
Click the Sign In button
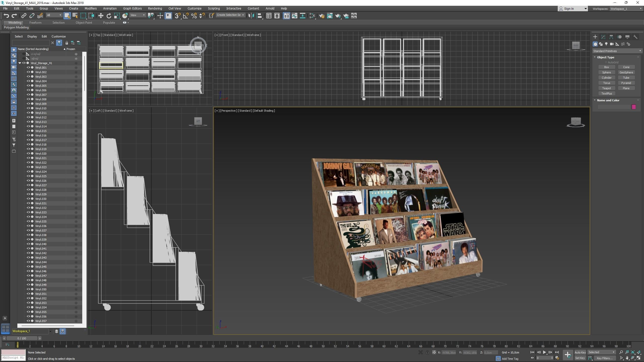pyautogui.click(x=573, y=9)
